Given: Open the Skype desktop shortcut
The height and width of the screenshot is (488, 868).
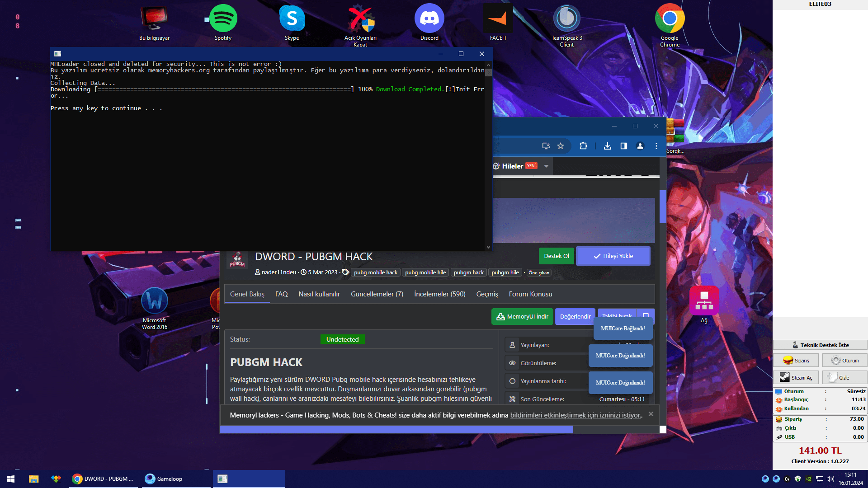Looking at the screenshot, I should [x=292, y=23].
